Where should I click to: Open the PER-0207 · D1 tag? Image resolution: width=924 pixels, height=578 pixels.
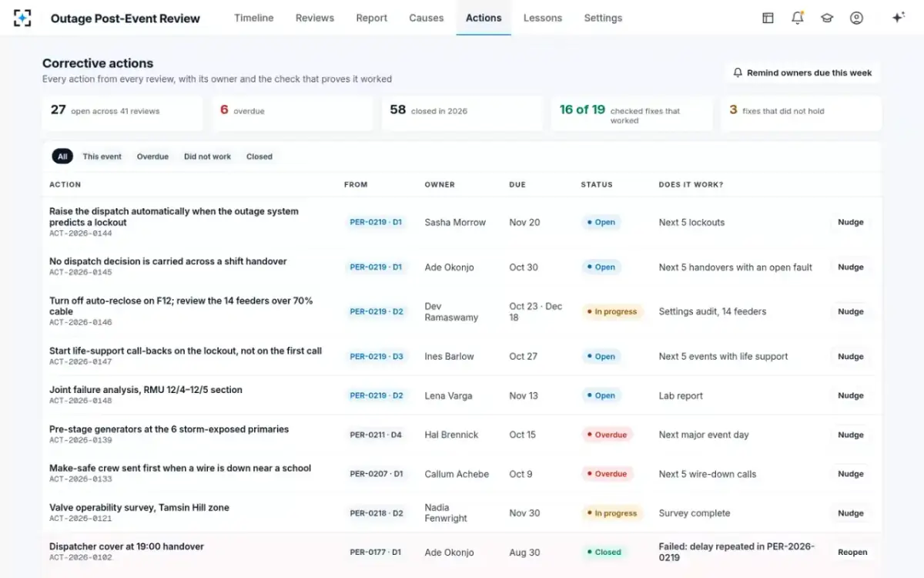click(376, 474)
